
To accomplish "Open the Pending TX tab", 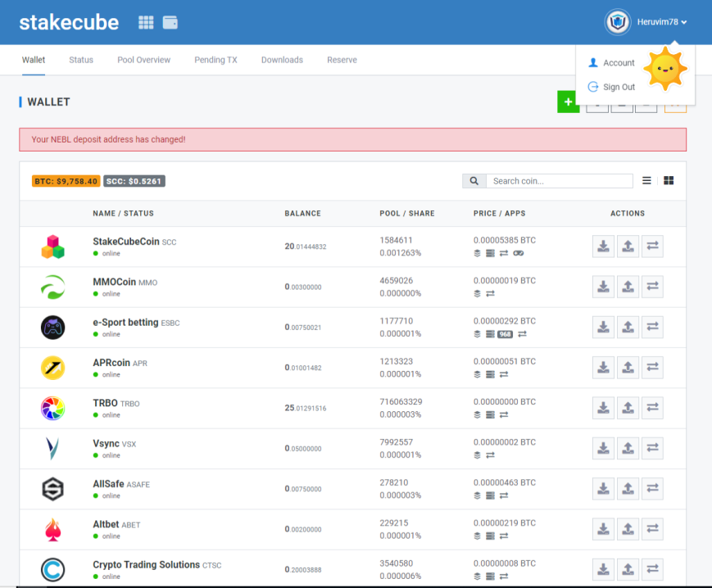I will point(215,60).
